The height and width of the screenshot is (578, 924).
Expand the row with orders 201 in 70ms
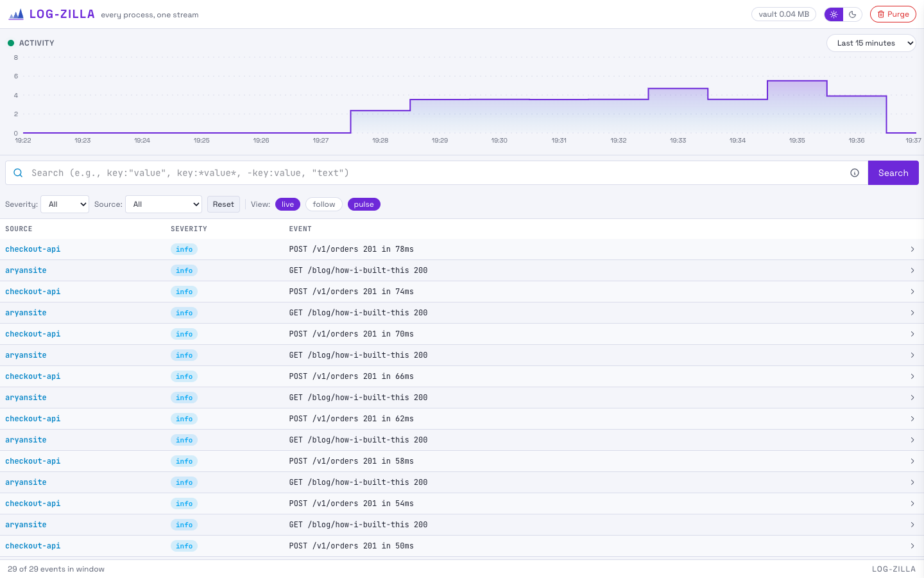[912, 334]
